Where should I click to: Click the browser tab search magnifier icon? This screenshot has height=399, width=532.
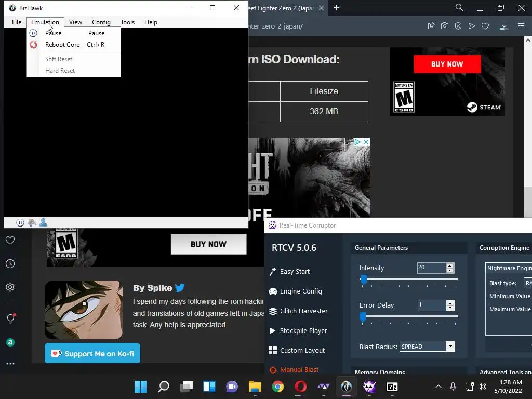(459, 7)
